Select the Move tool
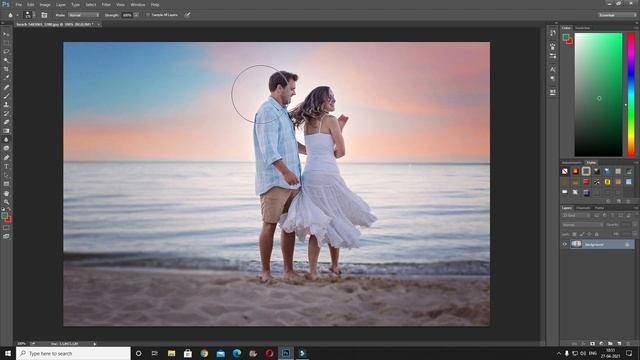The width and height of the screenshot is (640, 360). (x=6, y=34)
